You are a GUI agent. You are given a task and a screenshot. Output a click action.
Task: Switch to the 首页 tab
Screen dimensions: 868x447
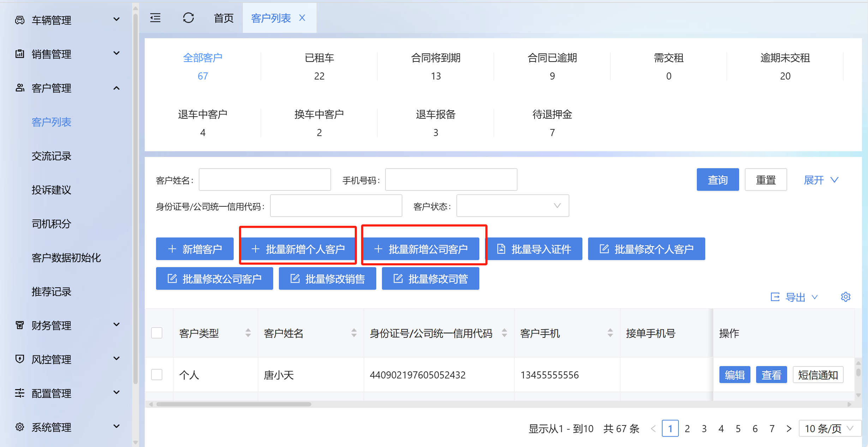coord(224,18)
